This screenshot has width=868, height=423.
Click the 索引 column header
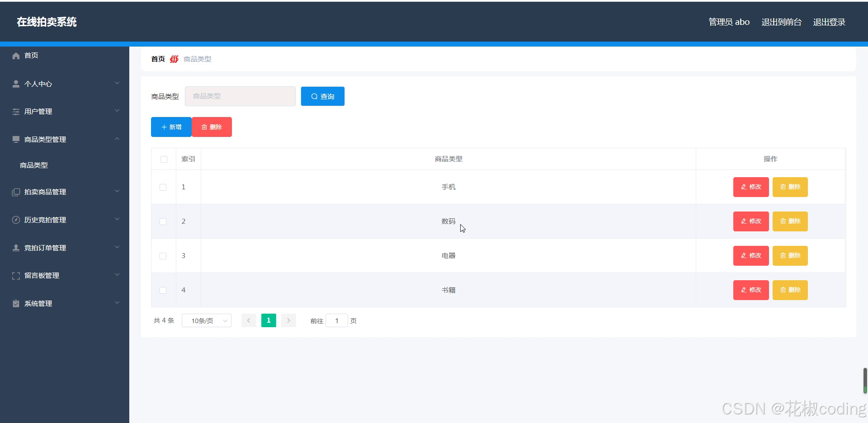coord(188,159)
